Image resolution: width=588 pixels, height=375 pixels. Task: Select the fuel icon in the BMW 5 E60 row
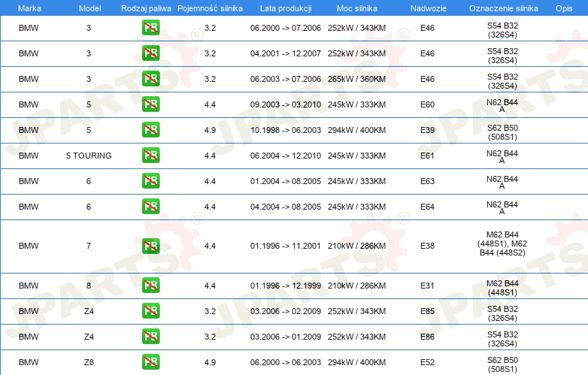coord(150,104)
